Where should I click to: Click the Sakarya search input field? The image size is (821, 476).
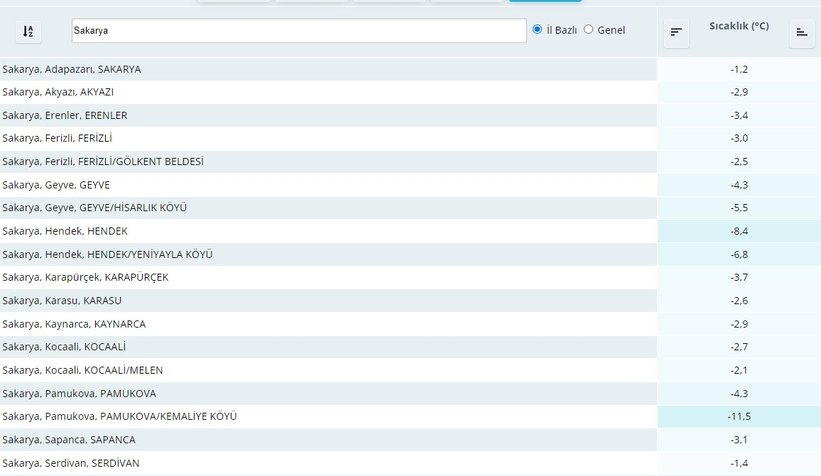pyautogui.click(x=298, y=31)
